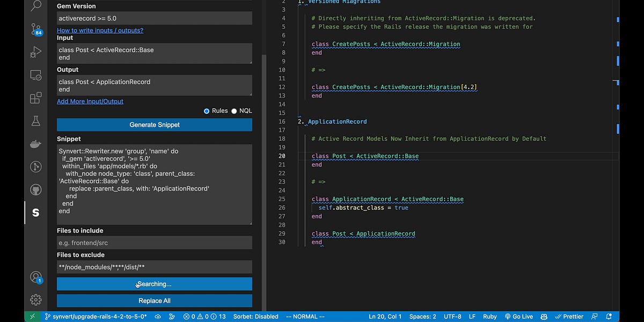Switch branch via synvert/upgrade-rails-4-2-to-5-0
The width and height of the screenshot is (644, 322).
click(x=95, y=316)
